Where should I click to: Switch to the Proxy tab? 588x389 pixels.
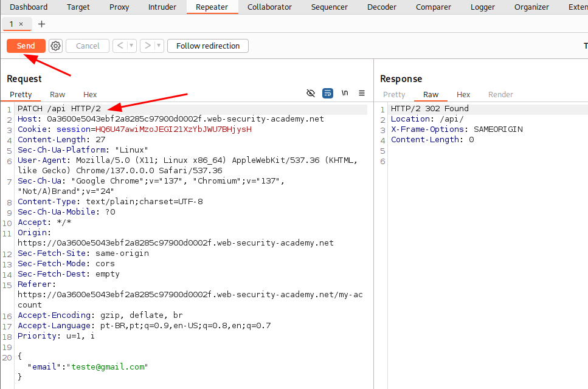[x=119, y=7]
